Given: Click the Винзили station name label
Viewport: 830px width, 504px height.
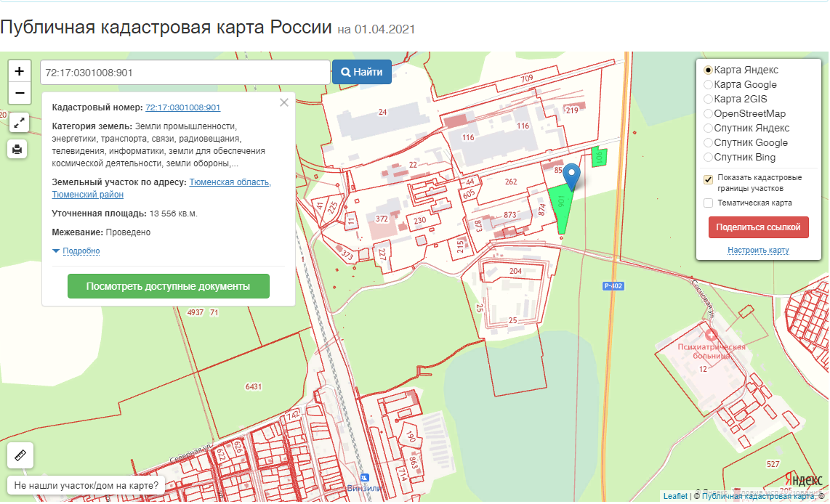Looking at the screenshot, I should [363, 488].
